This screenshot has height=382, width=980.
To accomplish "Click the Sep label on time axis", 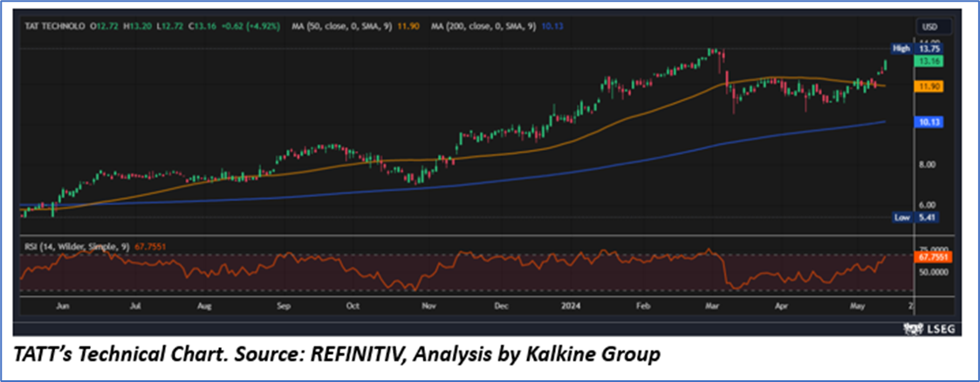I will 284,306.
